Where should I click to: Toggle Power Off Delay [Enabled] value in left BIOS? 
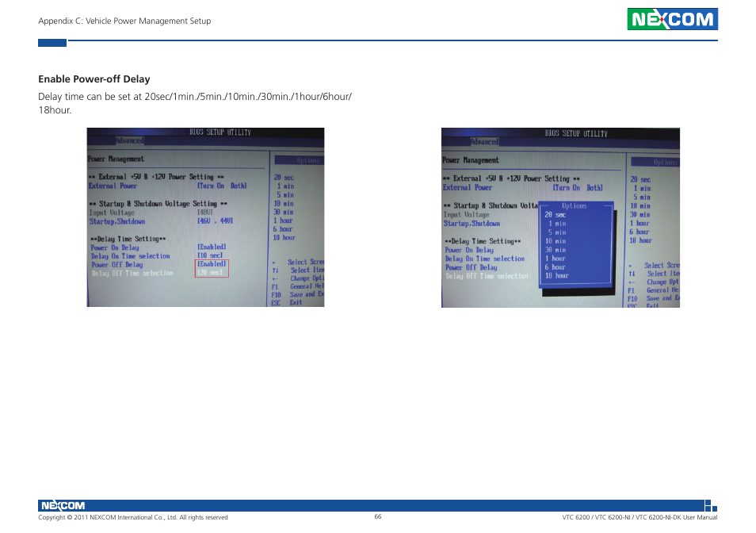click(x=212, y=264)
